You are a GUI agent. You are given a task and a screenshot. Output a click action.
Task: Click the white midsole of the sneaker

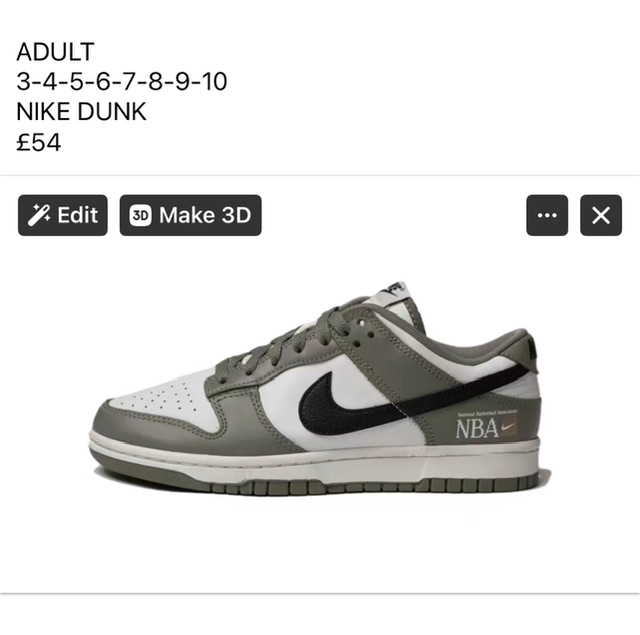(318, 459)
